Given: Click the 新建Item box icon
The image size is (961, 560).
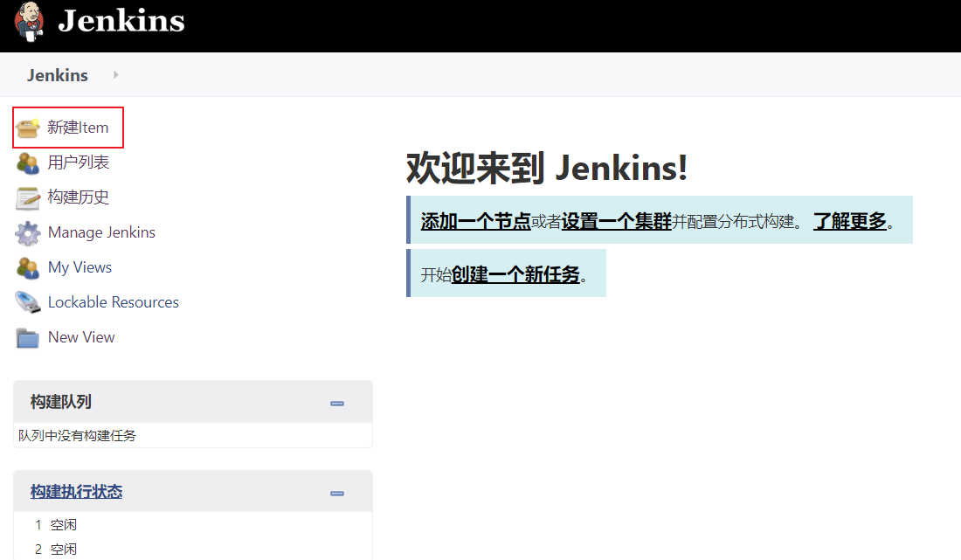Looking at the screenshot, I should tap(28, 128).
